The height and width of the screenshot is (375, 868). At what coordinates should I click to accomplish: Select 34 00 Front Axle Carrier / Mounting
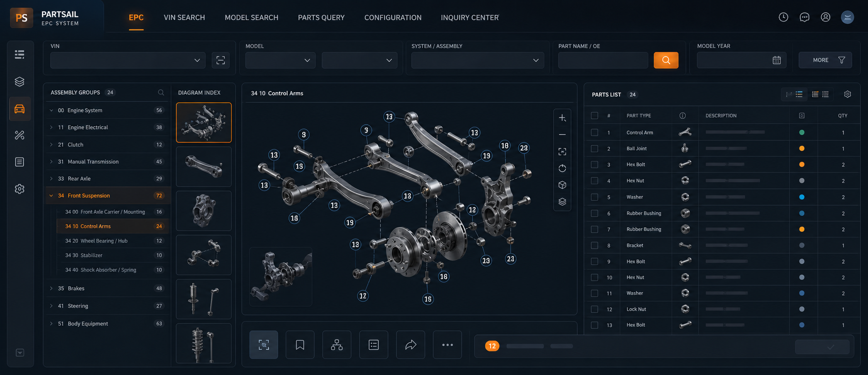pyautogui.click(x=113, y=212)
